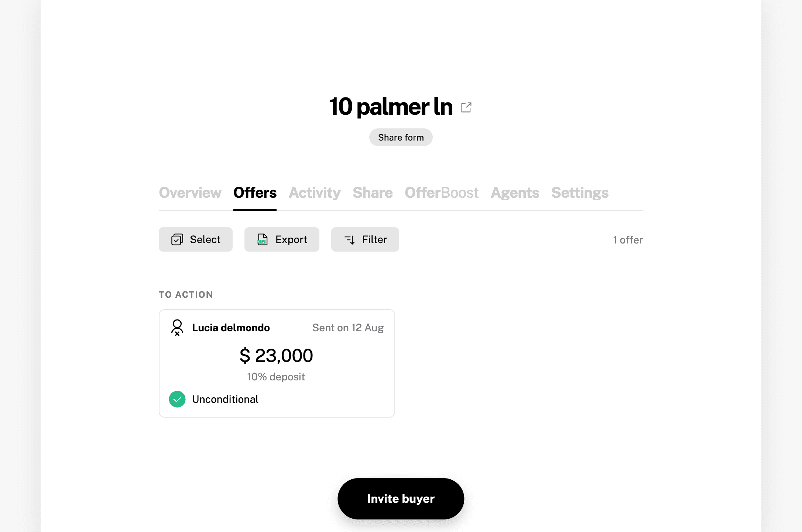Click the buyer profile icon on Lucia delmondo
The height and width of the screenshot is (532, 802).
tap(176, 328)
